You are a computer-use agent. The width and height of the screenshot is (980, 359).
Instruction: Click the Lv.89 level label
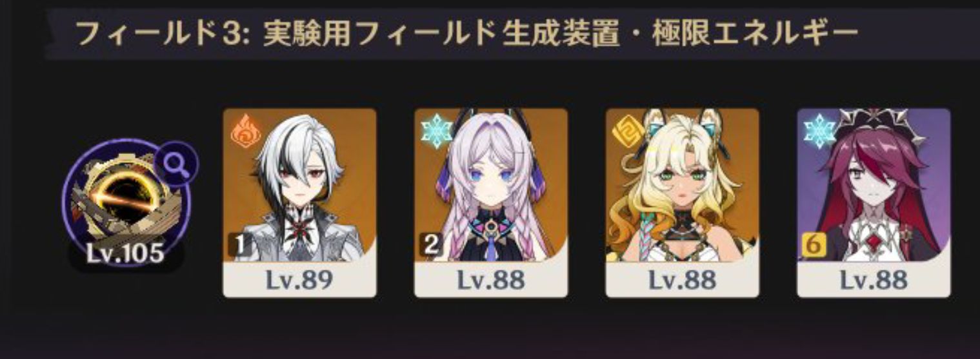299,280
